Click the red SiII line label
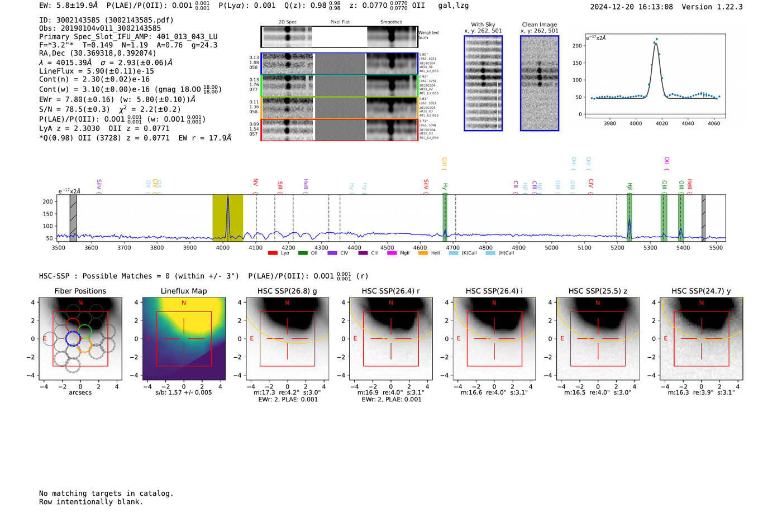This screenshot has height=532, width=782. (280, 185)
